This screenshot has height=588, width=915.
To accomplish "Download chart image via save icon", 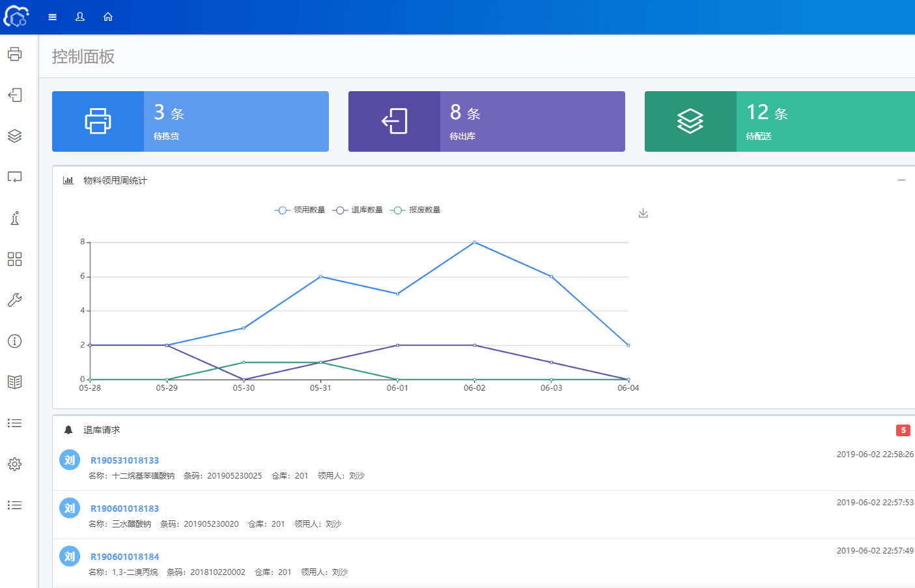I will click(643, 213).
